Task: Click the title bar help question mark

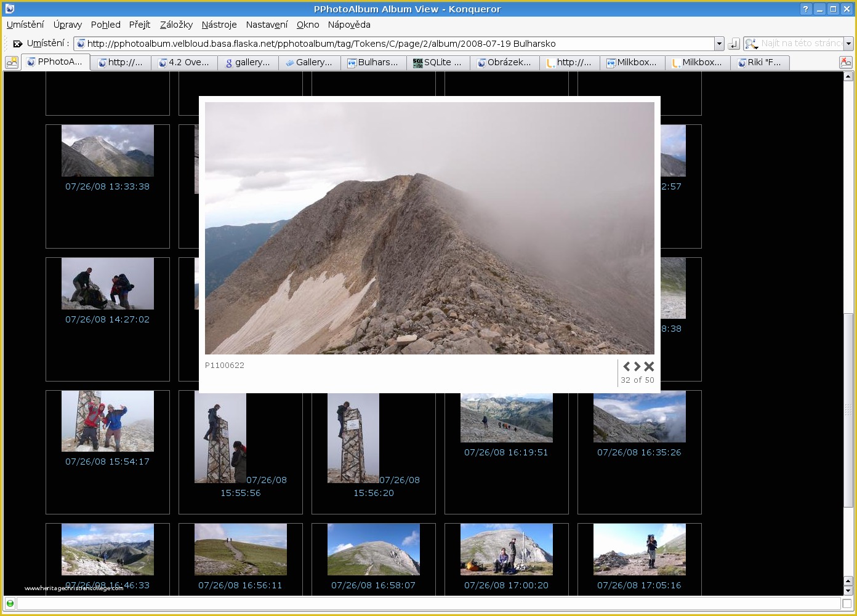Action: [x=806, y=9]
